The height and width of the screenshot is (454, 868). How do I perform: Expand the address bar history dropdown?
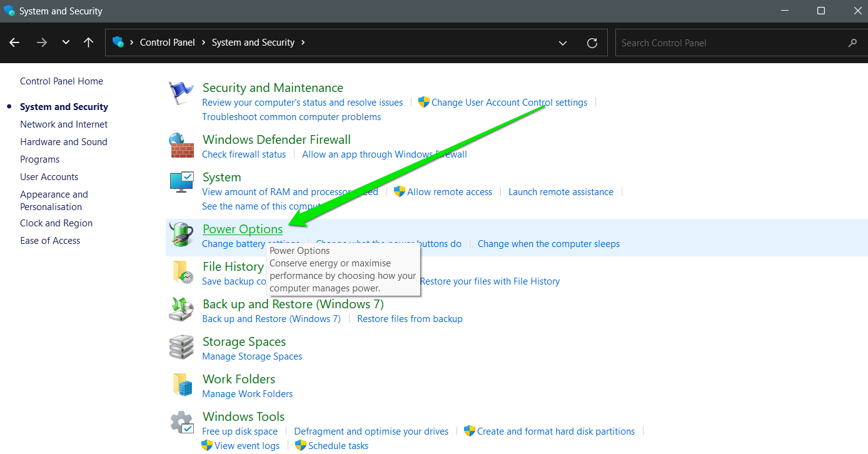click(x=562, y=43)
